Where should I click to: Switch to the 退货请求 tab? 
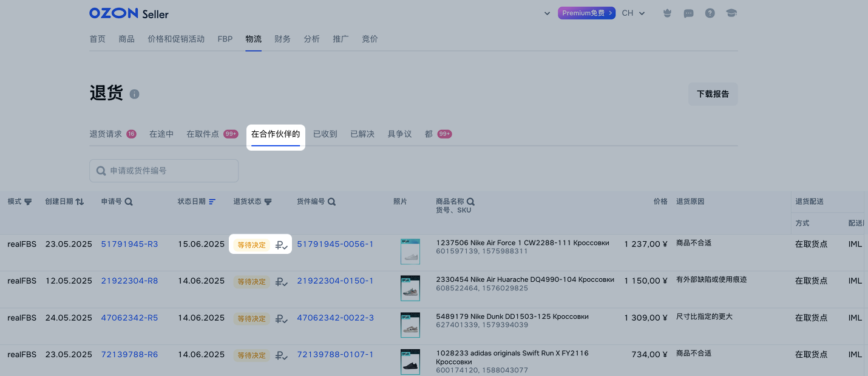[x=113, y=134]
